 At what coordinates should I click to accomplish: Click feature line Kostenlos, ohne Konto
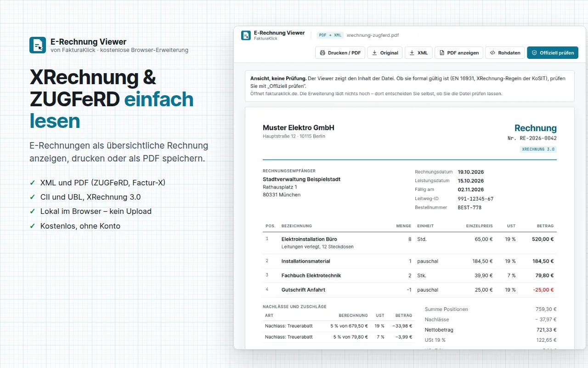point(80,226)
